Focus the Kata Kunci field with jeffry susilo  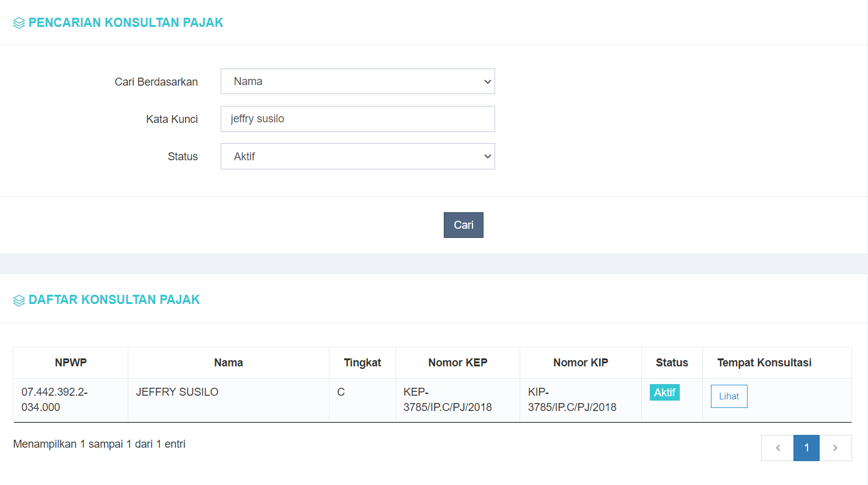pos(358,119)
